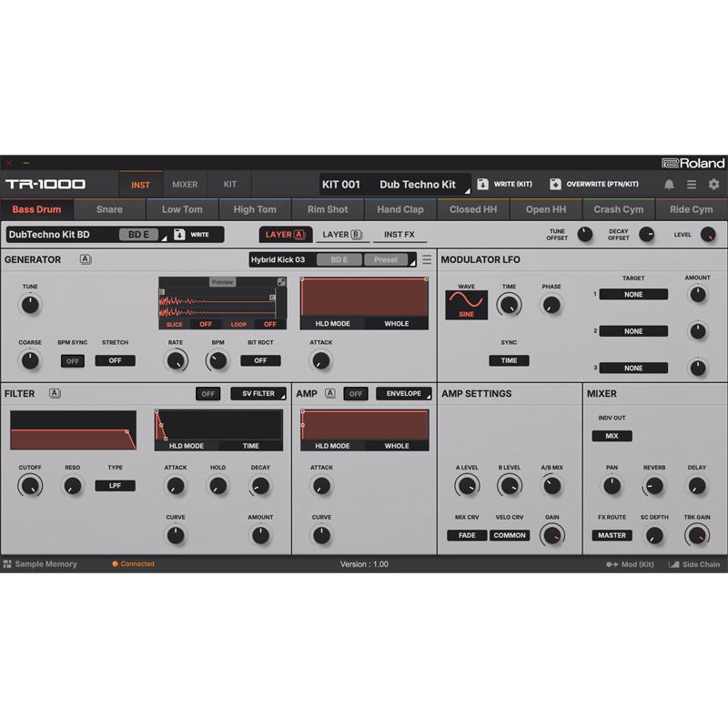Viewport: 728px width, 728px height.
Task: Click the LPF filter type button
Action: coord(115,486)
